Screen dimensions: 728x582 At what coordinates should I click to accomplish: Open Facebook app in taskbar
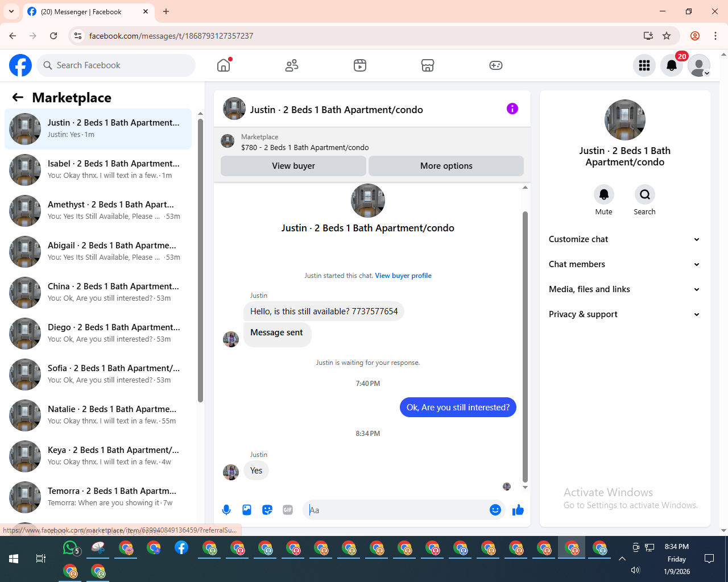click(x=181, y=548)
